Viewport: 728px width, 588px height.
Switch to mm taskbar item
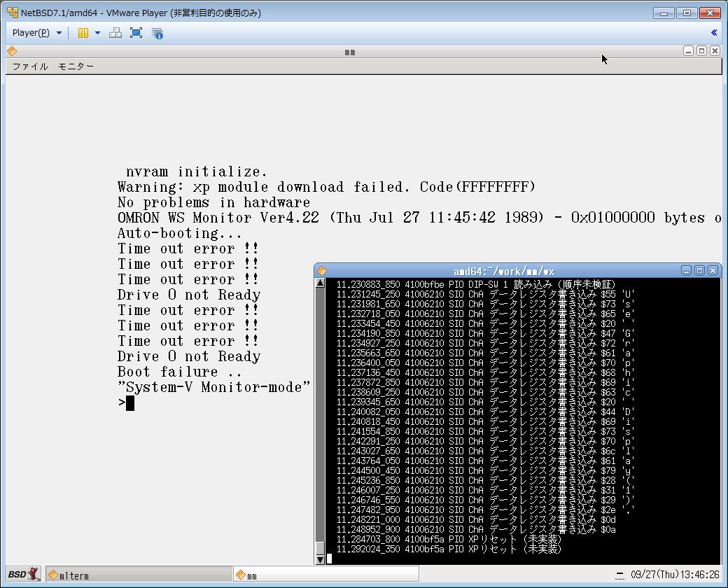[x=326, y=575]
